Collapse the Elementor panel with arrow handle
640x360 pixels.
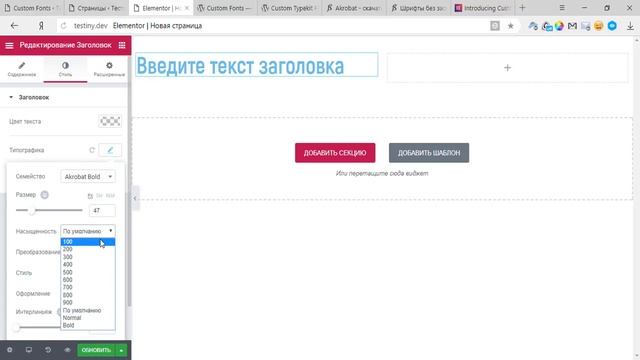coord(135,198)
